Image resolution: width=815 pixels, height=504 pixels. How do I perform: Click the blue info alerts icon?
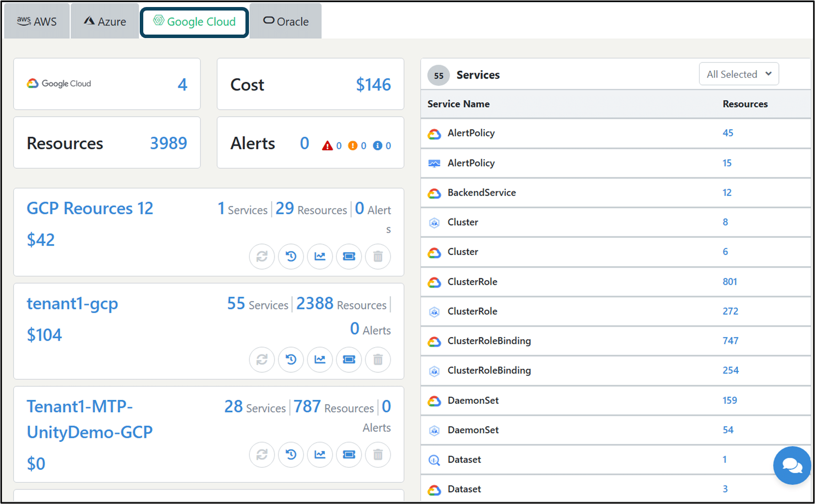click(x=378, y=146)
